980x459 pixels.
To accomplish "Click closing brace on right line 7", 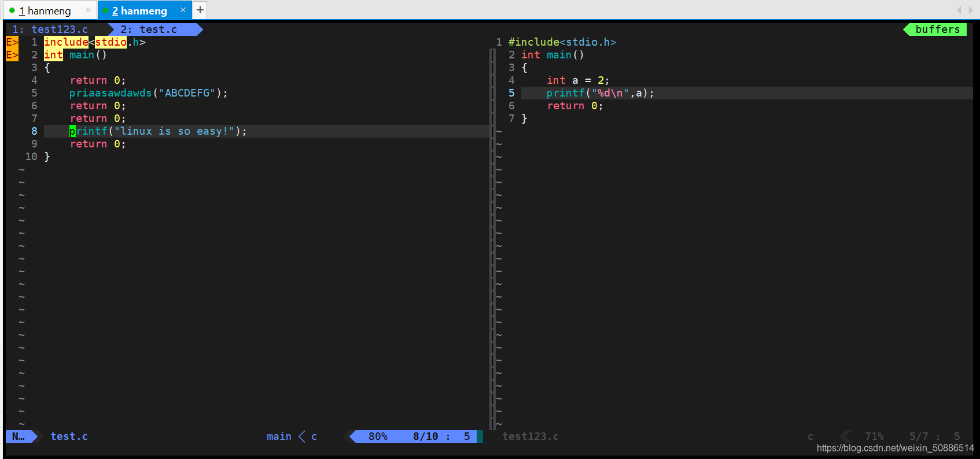I will (x=524, y=119).
